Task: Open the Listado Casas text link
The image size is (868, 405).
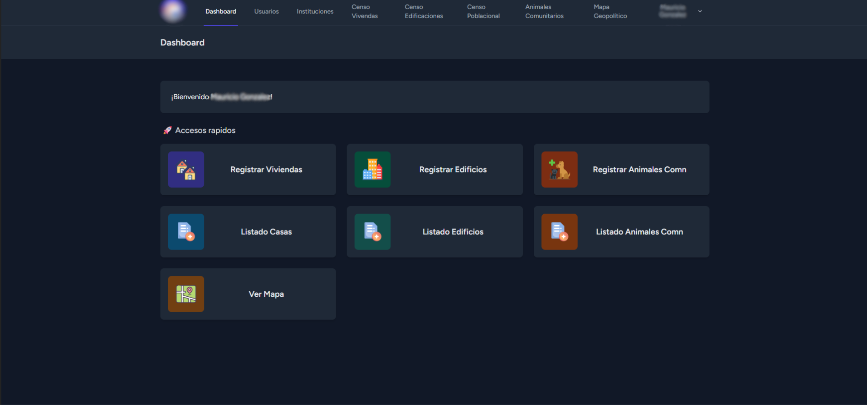Action: pos(266,232)
